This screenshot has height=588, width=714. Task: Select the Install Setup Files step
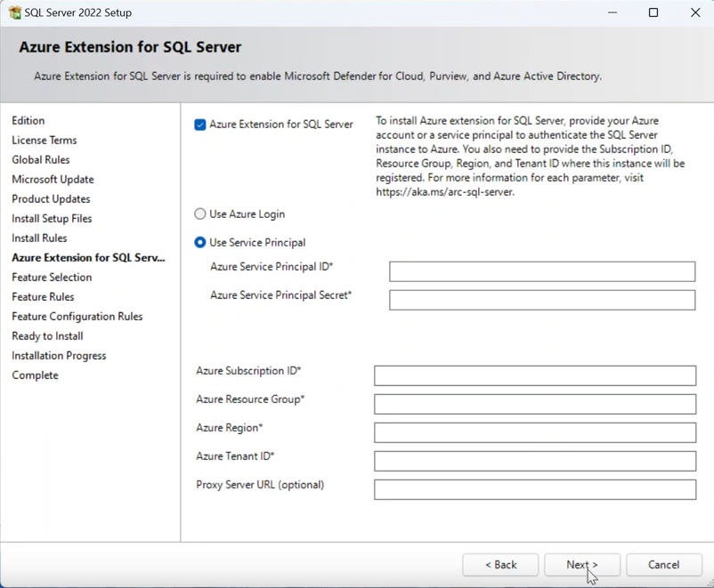click(x=52, y=219)
